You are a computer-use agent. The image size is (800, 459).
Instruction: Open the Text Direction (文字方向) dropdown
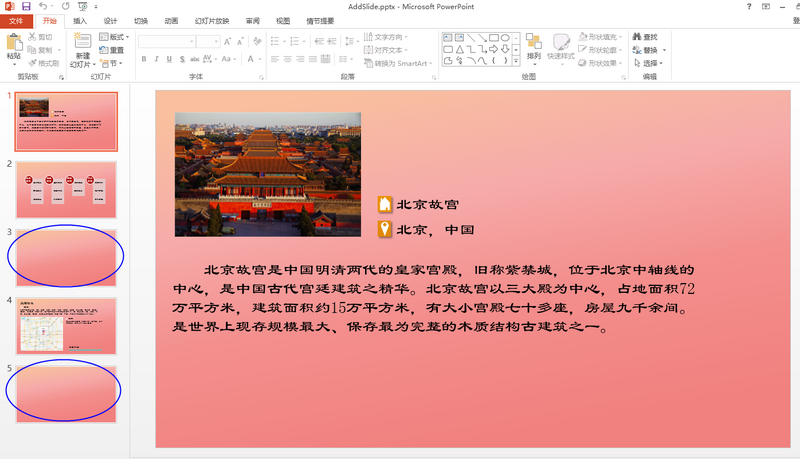[x=386, y=37]
